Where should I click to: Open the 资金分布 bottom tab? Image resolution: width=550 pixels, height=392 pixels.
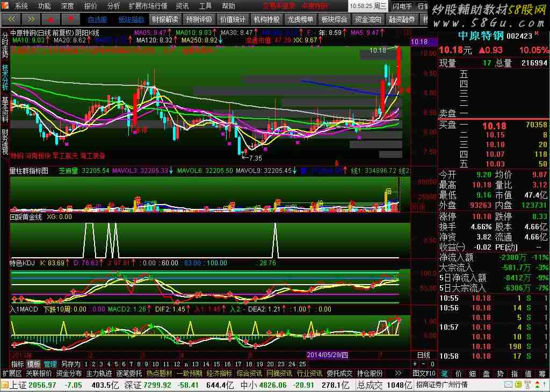(x=69, y=373)
